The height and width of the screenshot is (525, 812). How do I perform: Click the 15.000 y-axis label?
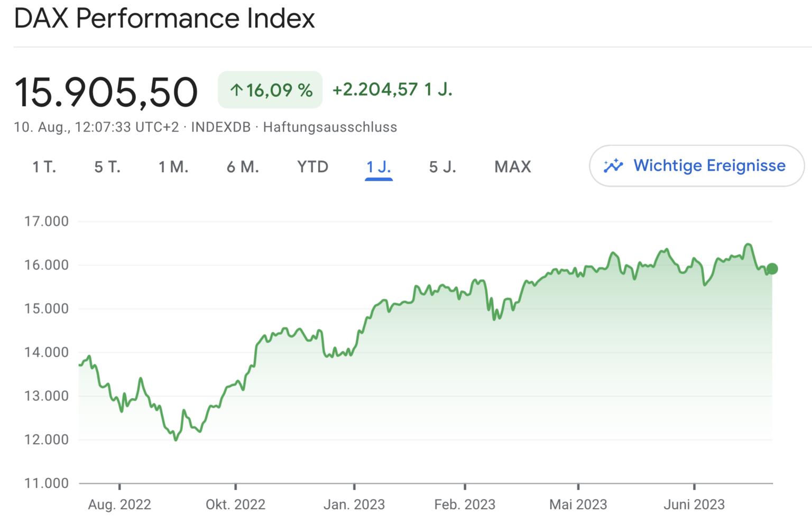pos(47,308)
